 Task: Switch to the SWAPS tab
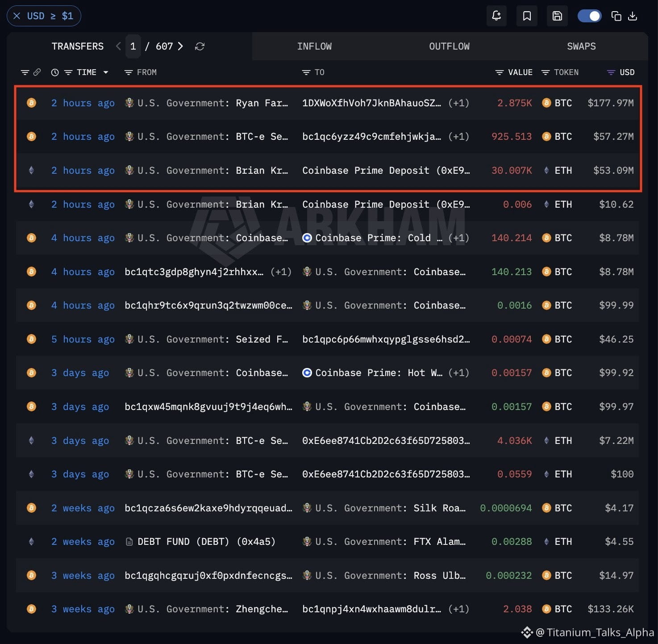(x=581, y=46)
